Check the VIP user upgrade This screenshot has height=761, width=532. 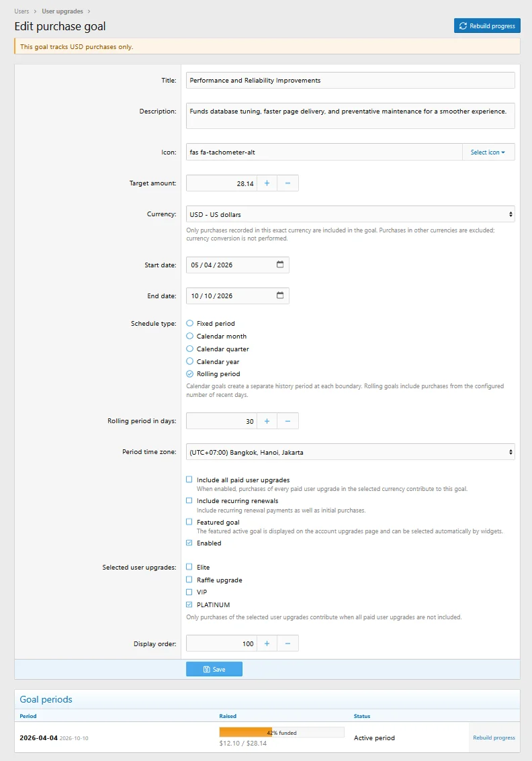pyautogui.click(x=189, y=592)
